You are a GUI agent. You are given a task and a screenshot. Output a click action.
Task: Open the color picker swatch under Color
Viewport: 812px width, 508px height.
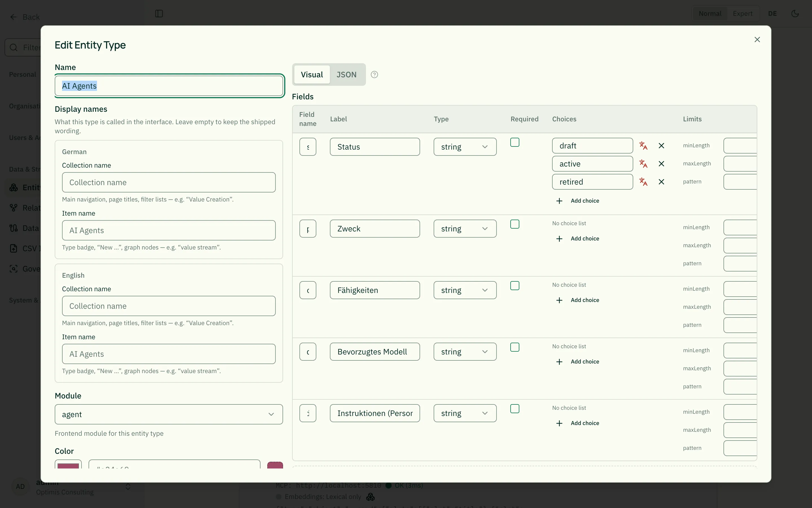68,465
